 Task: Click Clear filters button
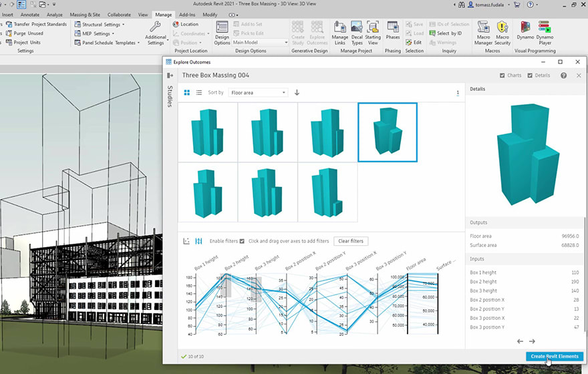pyautogui.click(x=351, y=241)
